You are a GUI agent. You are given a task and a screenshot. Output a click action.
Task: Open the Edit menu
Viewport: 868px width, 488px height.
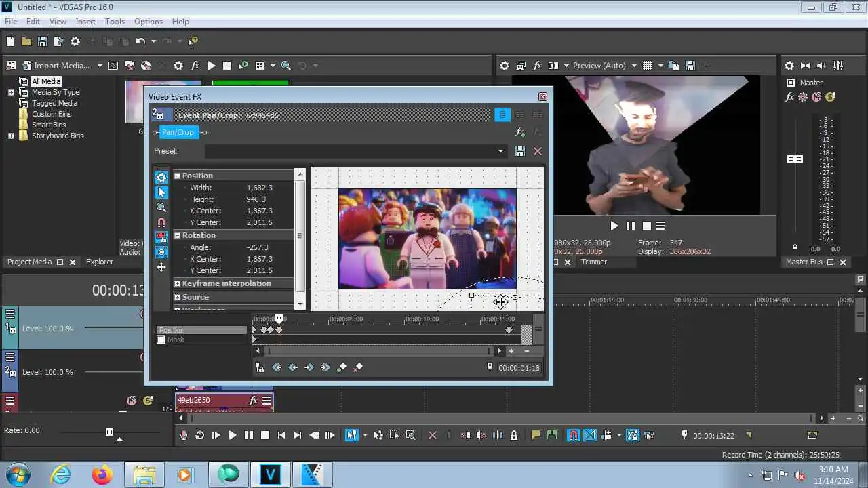click(x=33, y=22)
